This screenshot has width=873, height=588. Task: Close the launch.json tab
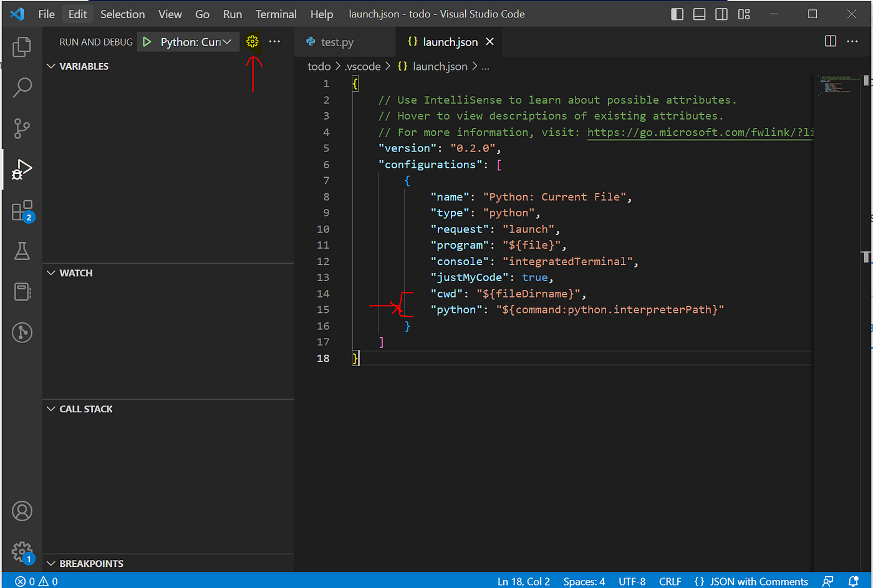click(x=490, y=41)
